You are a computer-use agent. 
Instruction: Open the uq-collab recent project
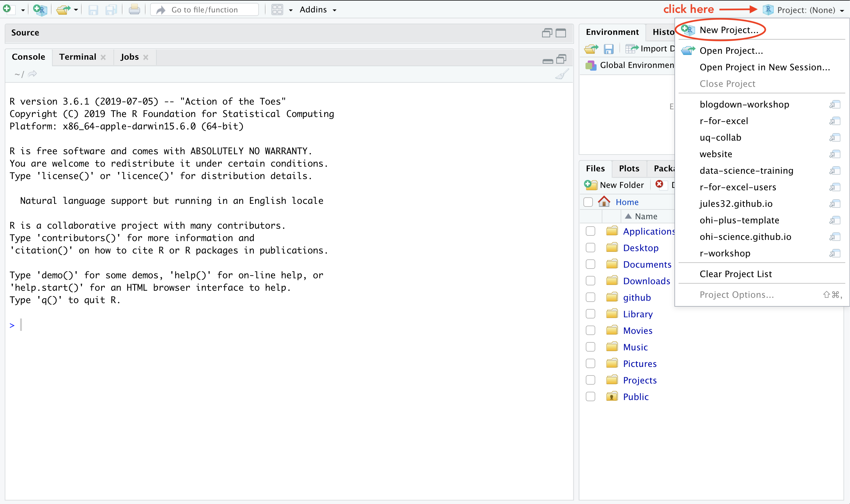pos(720,138)
